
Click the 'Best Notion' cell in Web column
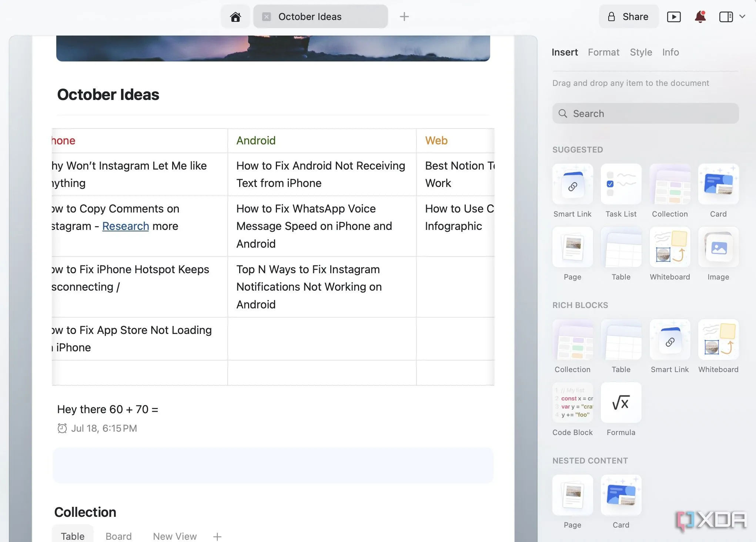455,174
